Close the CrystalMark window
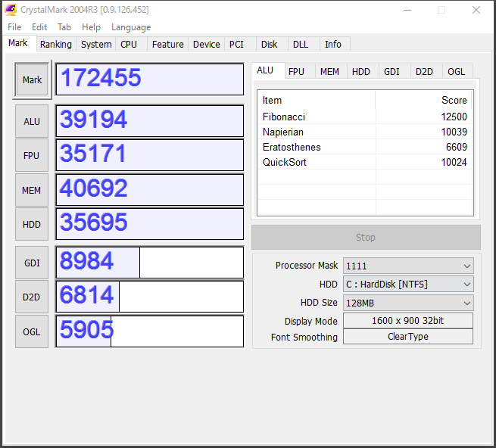This screenshot has height=448, width=496. (476, 10)
